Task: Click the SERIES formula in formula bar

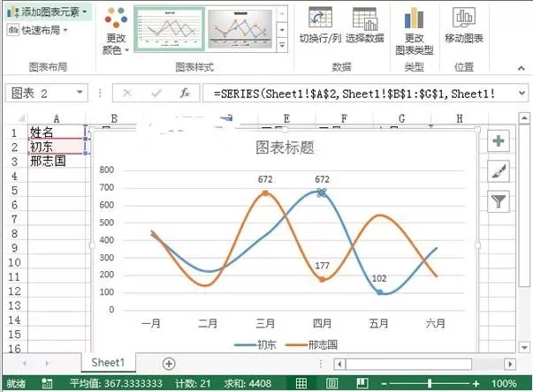Action: pyautogui.click(x=354, y=94)
